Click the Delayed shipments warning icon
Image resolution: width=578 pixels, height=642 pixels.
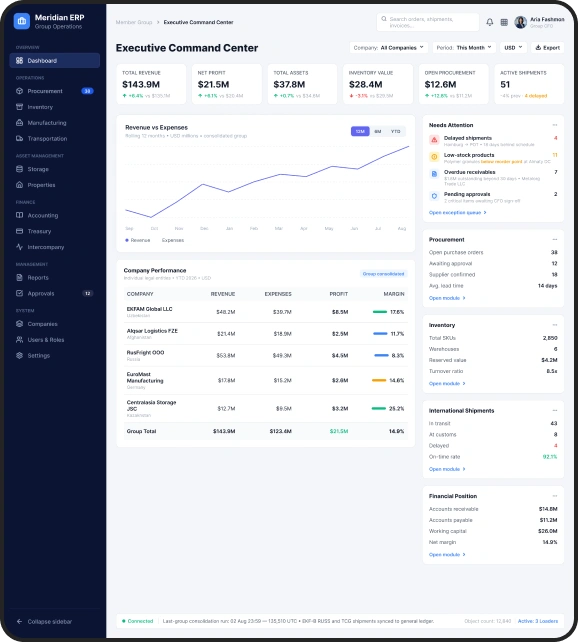click(x=434, y=140)
